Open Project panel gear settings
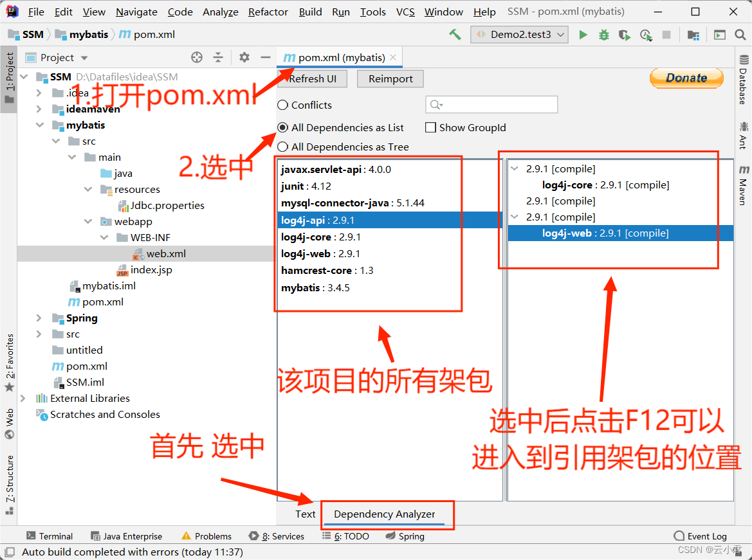Viewport: 752px width, 560px height. tap(244, 57)
